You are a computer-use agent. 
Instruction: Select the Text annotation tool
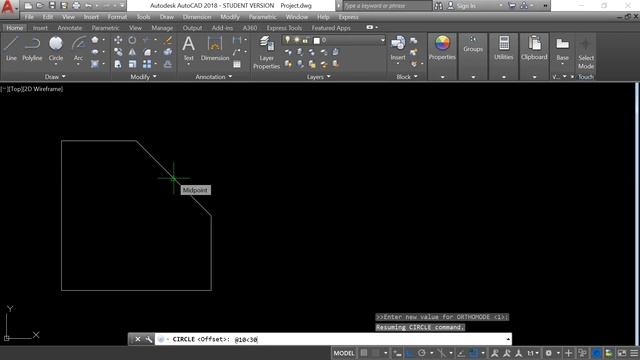188,48
